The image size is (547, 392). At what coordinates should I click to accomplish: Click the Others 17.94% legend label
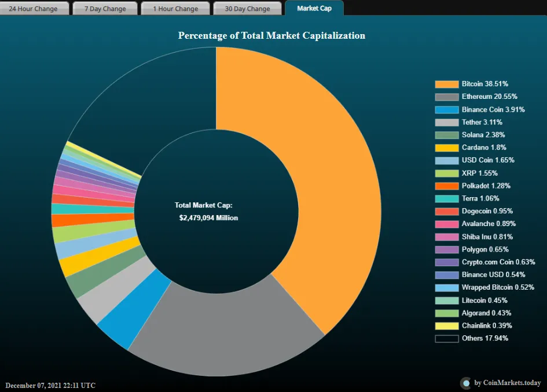485,338
